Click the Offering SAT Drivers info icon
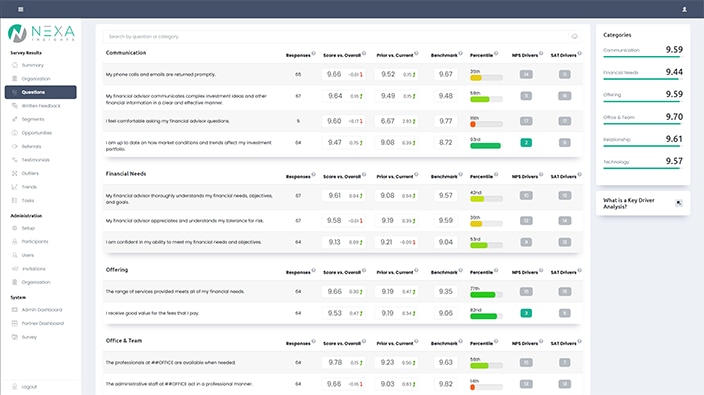The height and width of the screenshot is (395, 704). (x=580, y=270)
